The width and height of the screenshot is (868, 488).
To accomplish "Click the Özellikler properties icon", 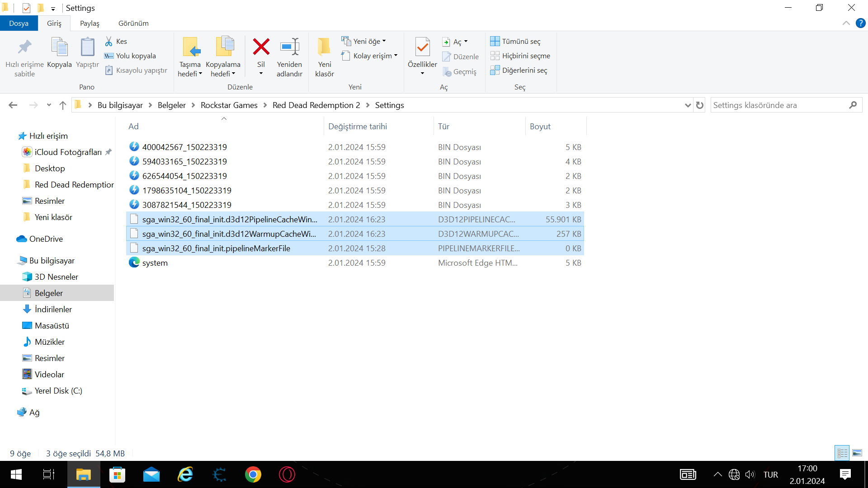I will tap(422, 47).
